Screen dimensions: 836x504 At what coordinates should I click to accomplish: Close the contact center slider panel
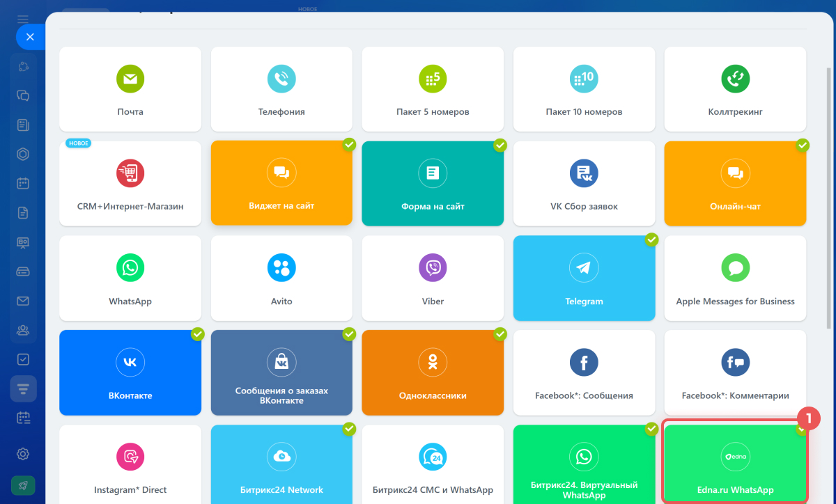(x=30, y=37)
